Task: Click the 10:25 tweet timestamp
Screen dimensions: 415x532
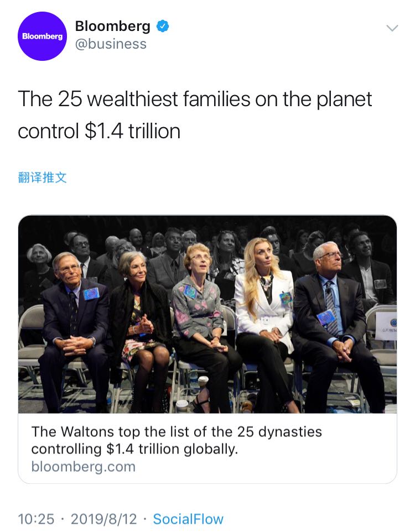Action: (x=36, y=519)
